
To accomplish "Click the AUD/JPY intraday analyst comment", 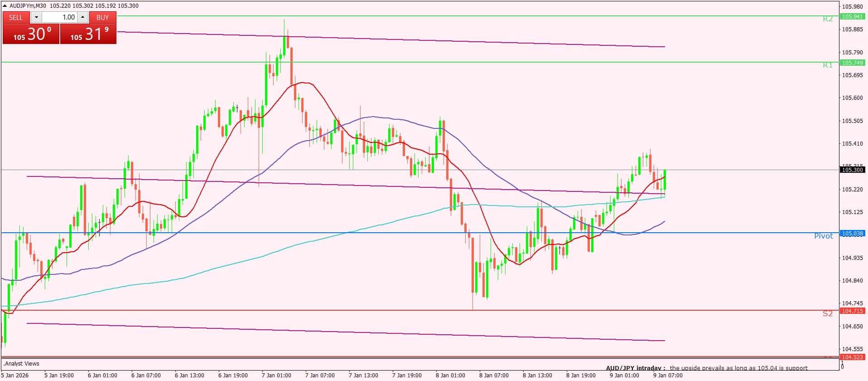I will click(x=707, y=368).
